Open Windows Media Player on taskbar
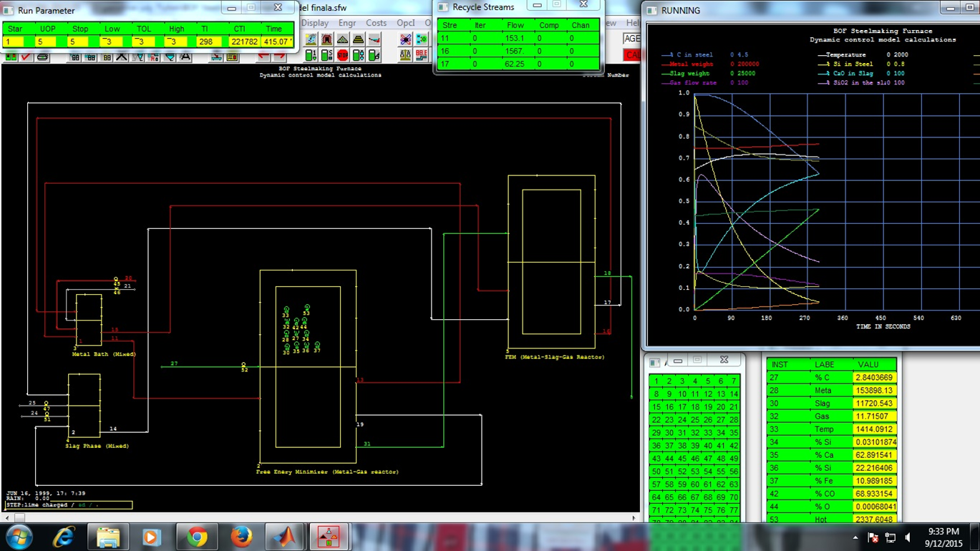 click(152, 537)
